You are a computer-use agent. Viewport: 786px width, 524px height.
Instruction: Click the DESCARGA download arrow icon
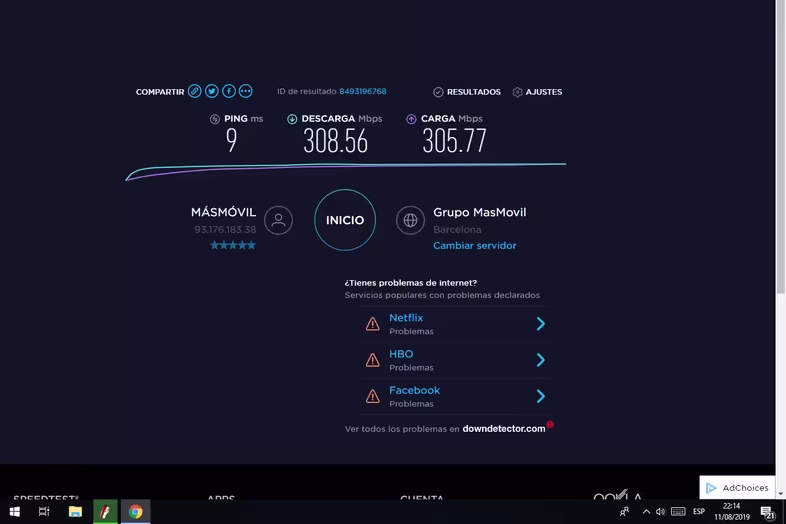tap(292, 119)
